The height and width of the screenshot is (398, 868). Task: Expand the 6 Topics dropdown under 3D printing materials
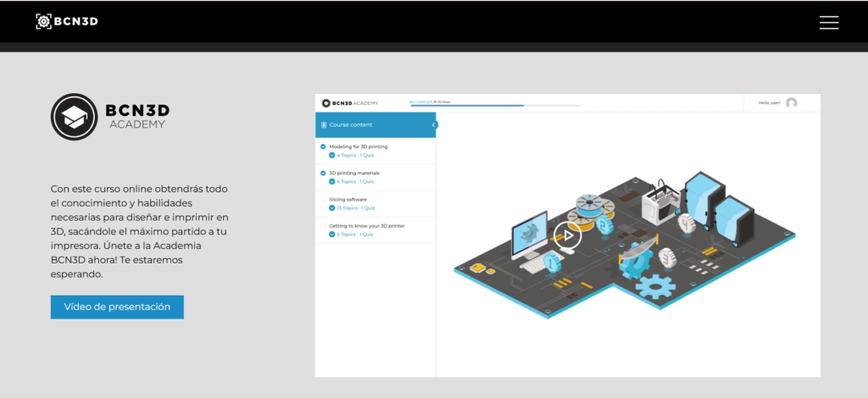click(332, 182)
